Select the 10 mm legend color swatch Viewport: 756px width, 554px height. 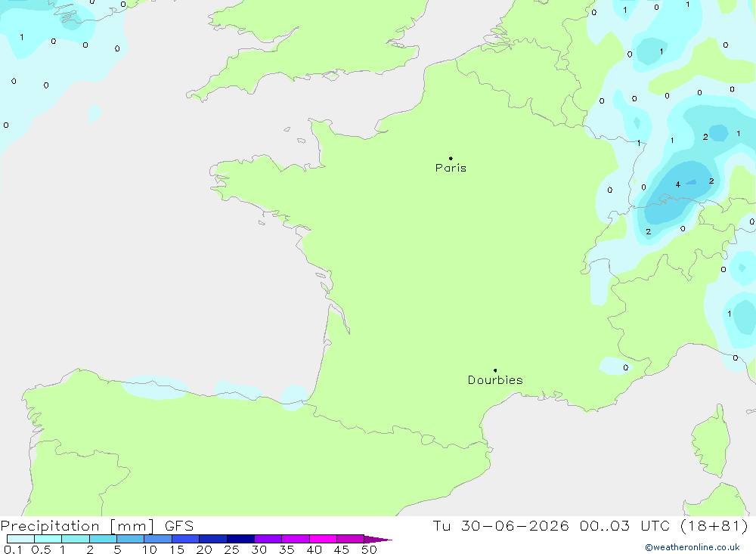pyautogui.click(x=158, y=539)
